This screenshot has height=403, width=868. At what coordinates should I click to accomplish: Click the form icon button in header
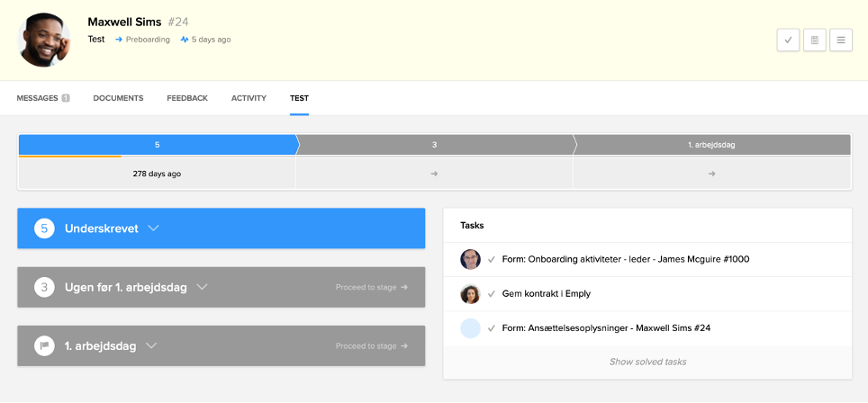click(814, 40)
